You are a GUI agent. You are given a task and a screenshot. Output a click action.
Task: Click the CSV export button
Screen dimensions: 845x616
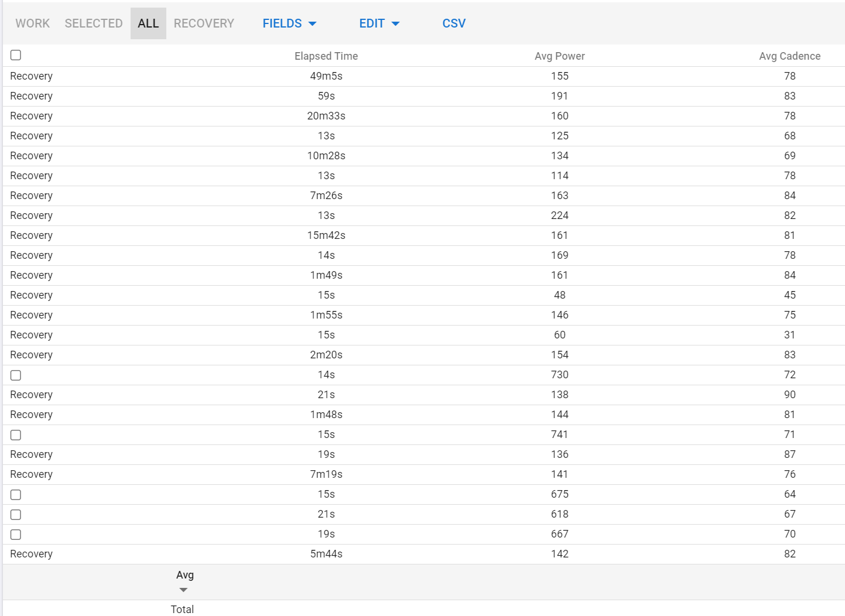[454, 23]
